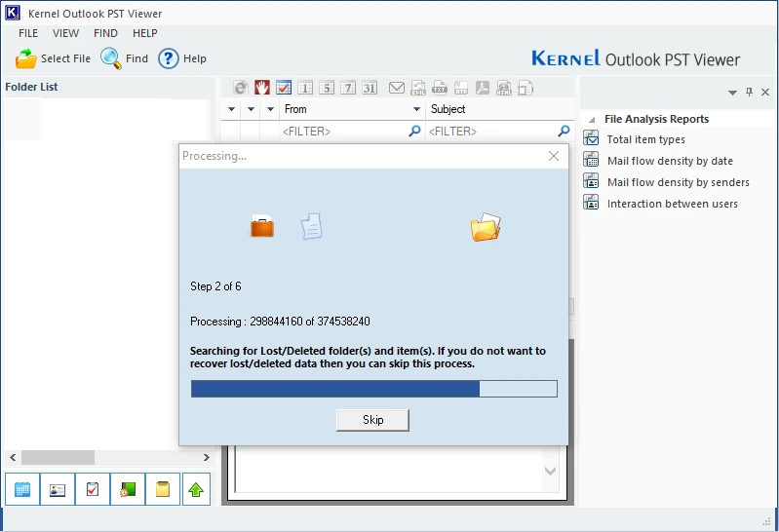Image resolution: width=779 pixels, height=532 pixels.
Task: Open Help via question mark icon
Action: point(169,58)
